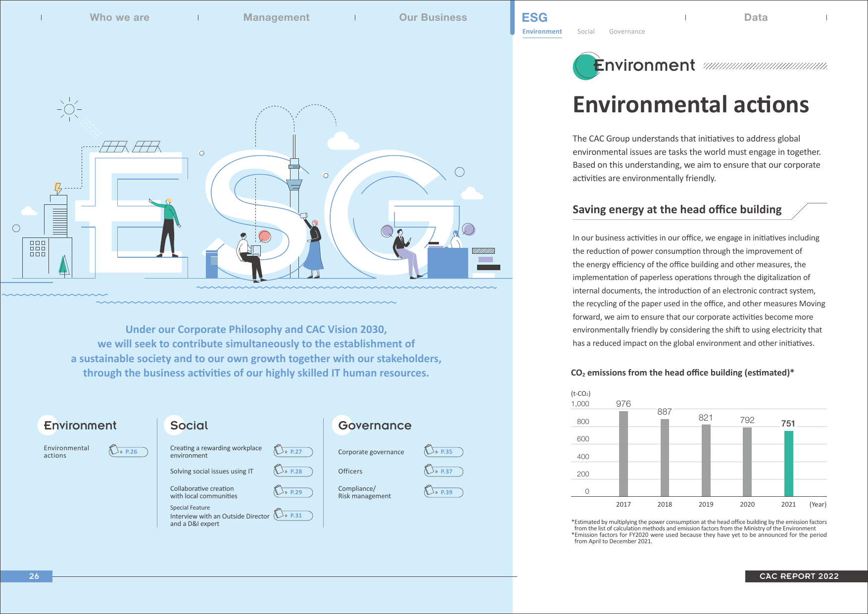Click the CAC REPORT 2022 footer label
This screenshot has height=614, width=868.
click(x=799, y=576)
